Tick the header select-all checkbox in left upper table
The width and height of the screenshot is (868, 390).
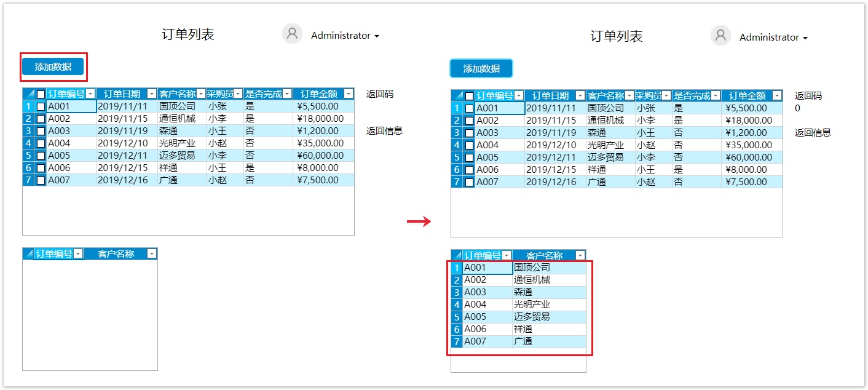tap(41, 94)
